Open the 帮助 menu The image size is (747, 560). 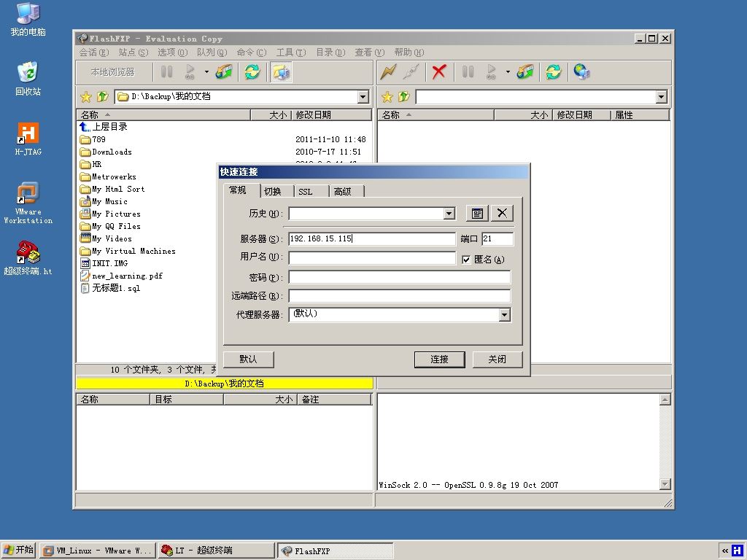click(x=409, y=52)
